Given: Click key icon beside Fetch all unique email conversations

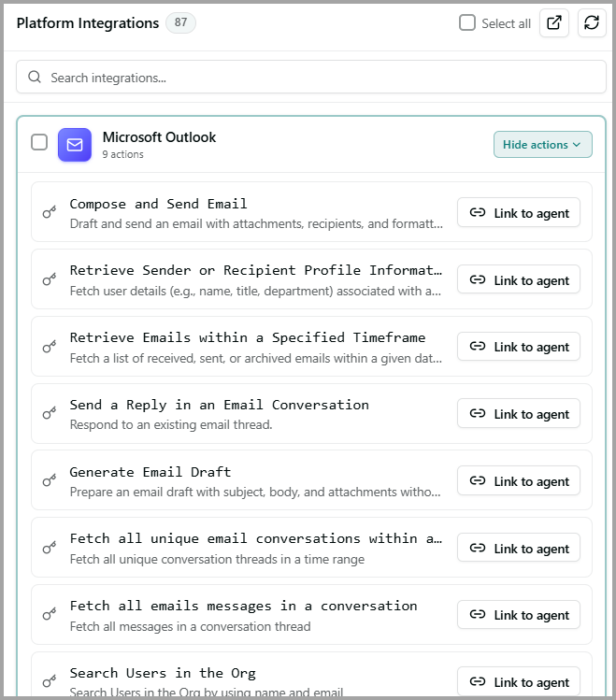Looking at the screenshot, I should click(50, 548).
